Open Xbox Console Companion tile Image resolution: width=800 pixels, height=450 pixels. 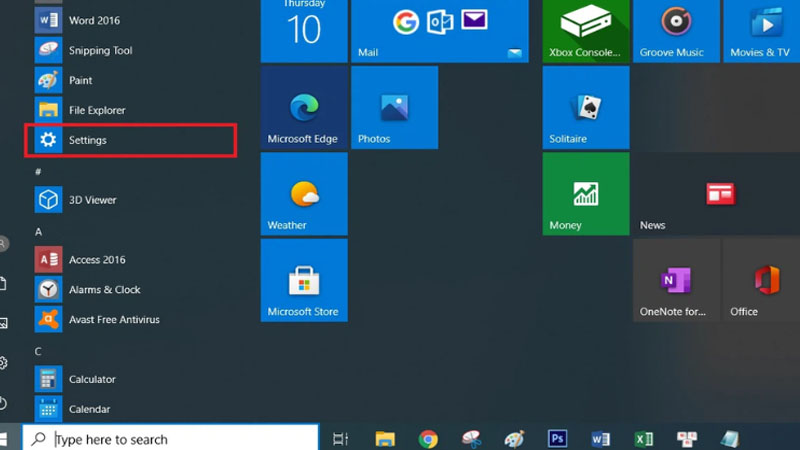[586, 31]
